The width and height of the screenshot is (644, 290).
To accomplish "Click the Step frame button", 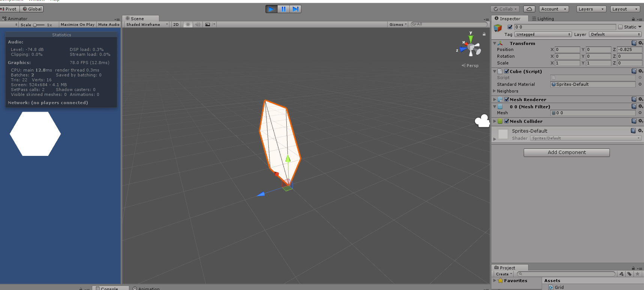I will pyautogui.click(x=295, y=9).
